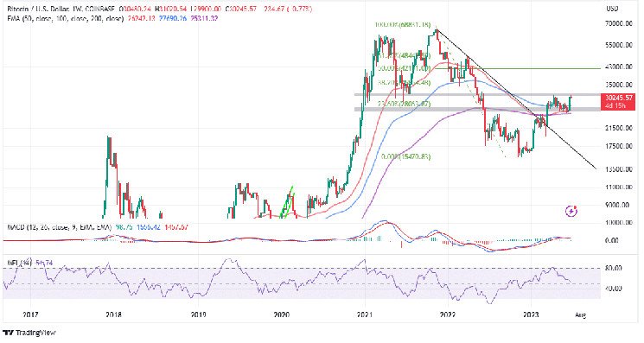Click the 2021 label on time axis
This screenshot has height=343, width=644.
pyautogui.click(x=364, y=315)
